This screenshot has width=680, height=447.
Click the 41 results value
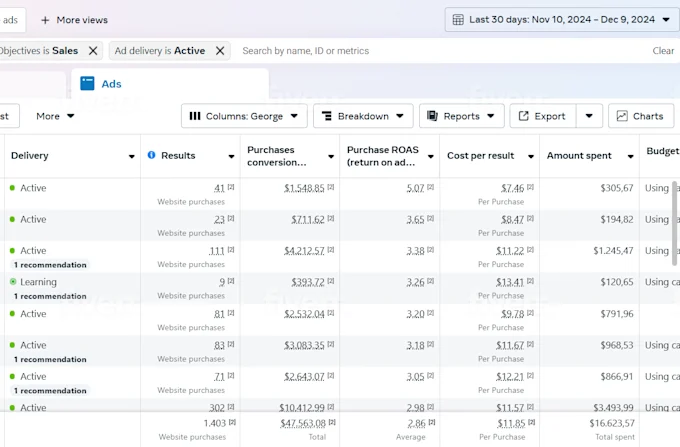tap(219, 188)
